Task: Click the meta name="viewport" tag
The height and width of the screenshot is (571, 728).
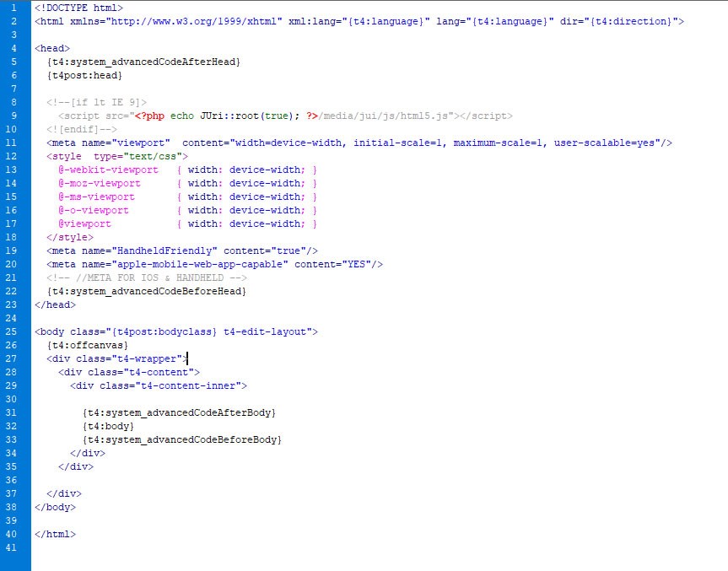Action: pos(359,143)
